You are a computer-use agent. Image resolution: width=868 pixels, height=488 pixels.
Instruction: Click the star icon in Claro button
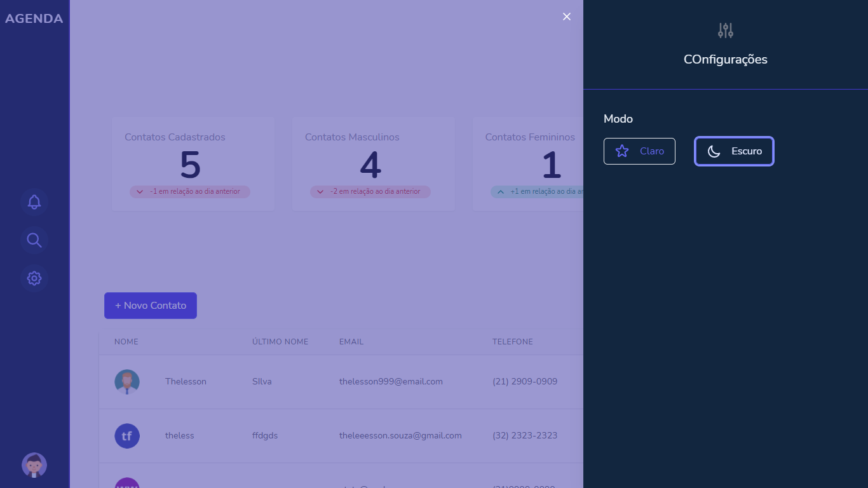click(x=622, y=151)
